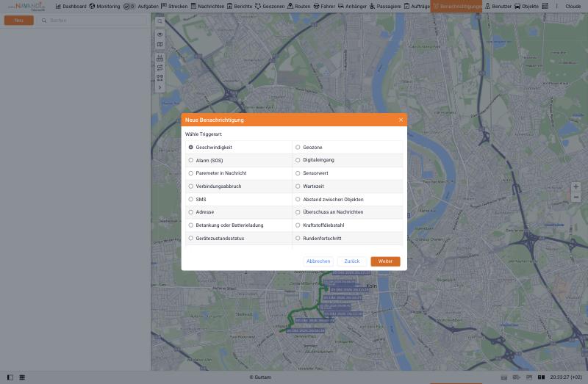Open the map layers icon
The image size is (588, 384).
pos(159,44)
